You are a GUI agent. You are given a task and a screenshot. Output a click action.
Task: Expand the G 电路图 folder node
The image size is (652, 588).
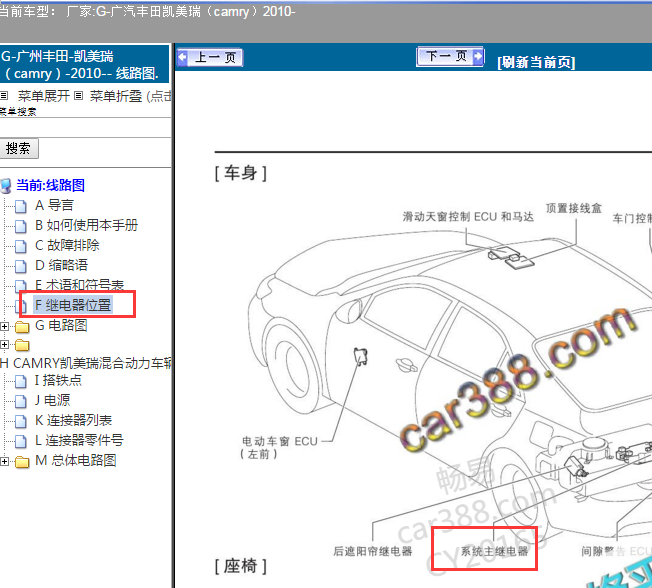click(x=4, y=326)
